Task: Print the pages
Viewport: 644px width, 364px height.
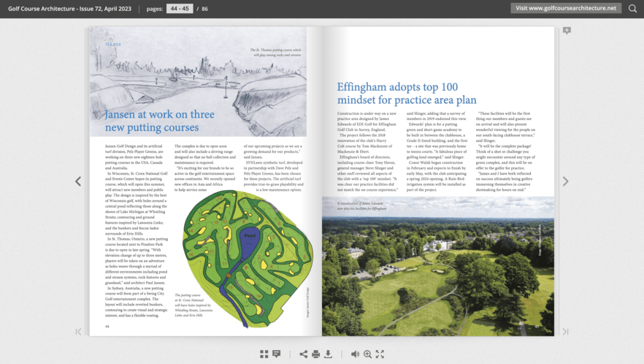Action: pos(316,354)
